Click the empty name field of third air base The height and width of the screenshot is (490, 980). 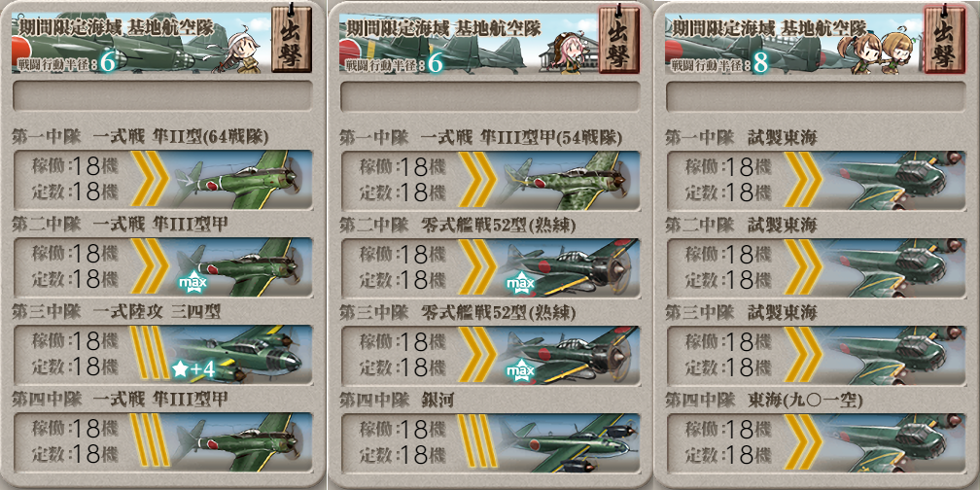[817, 96]
